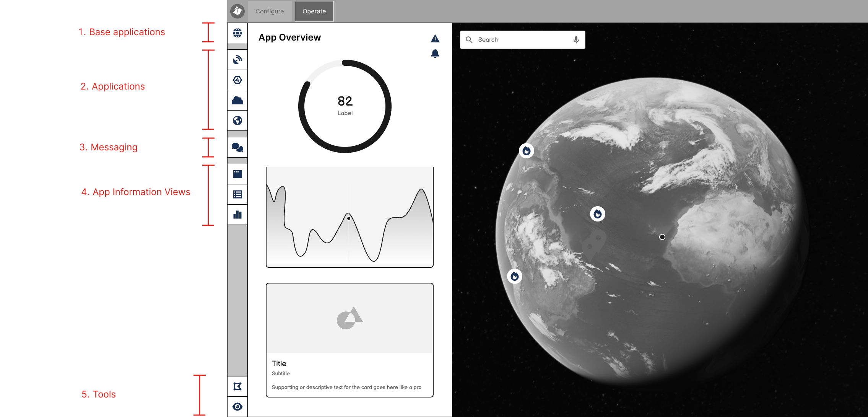Open the globe base application icon
The width and height of the screenshot is (868, 417).
(x=237, y=33)
